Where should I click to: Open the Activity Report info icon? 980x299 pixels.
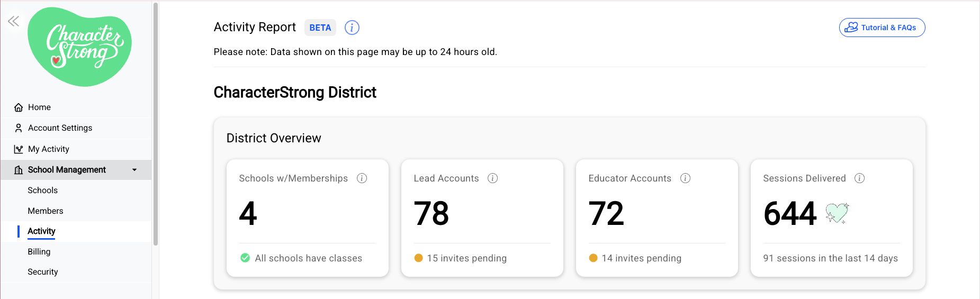click(x=352, y=28)
